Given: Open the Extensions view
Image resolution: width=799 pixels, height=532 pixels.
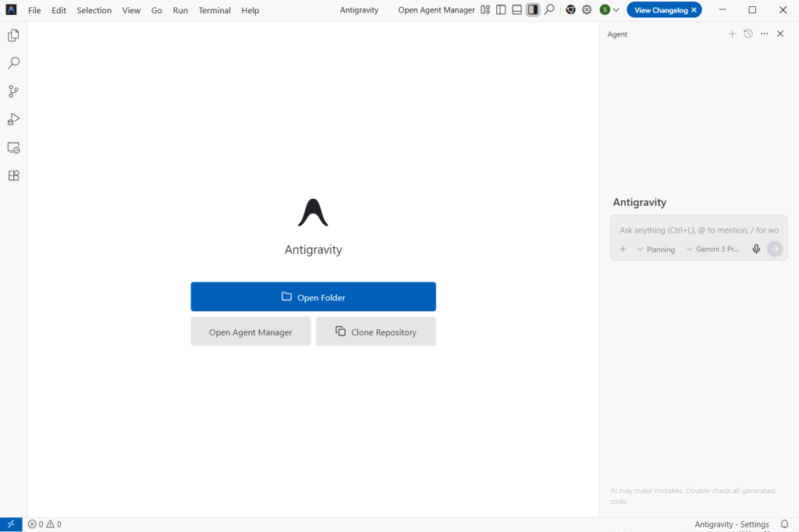Looking at the screenshot, I should pos(12,176).
